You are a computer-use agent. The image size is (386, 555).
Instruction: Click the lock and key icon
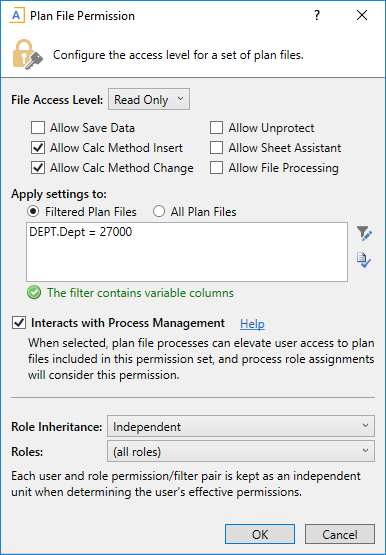(x=28, y=54)
